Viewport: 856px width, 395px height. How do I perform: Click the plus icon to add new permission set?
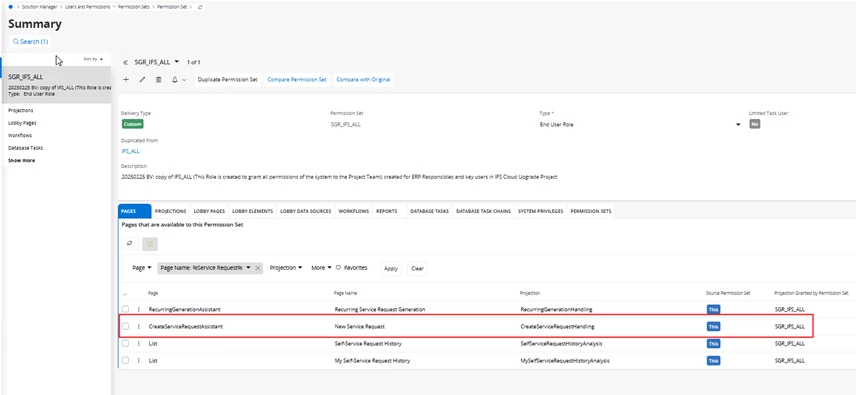[x=126, y=80]
